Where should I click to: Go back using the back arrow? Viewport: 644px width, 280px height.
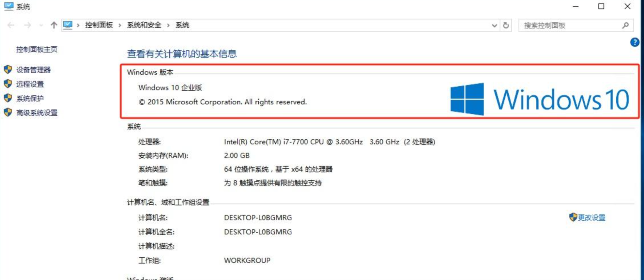tap(11, 25)
